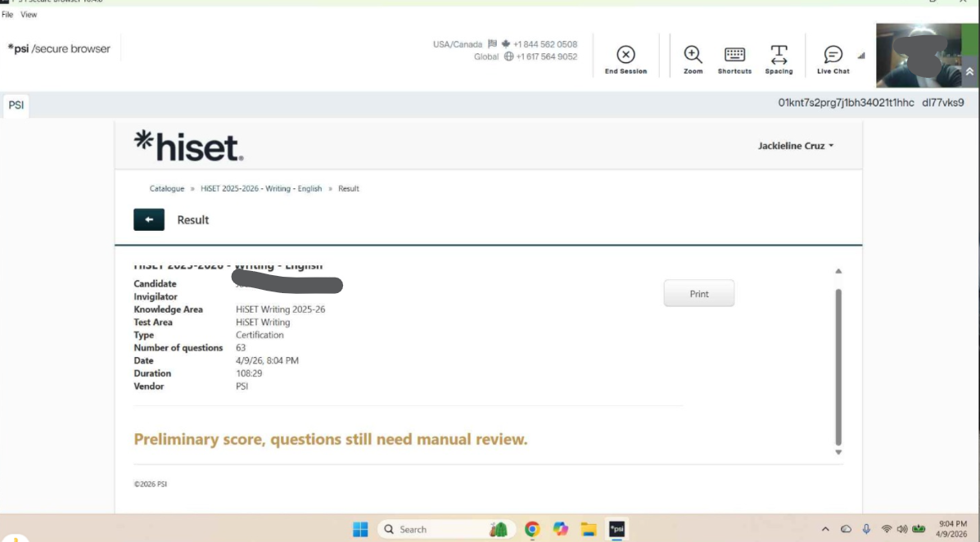Click the US flag icon
Viewport: 980px width, 542px height.
(x=493, y=43)
